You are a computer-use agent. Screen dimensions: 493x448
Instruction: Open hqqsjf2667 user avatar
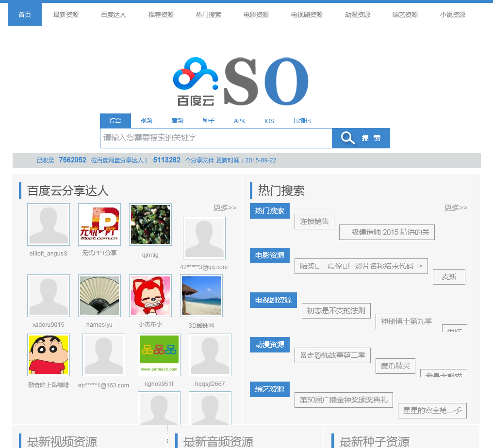pyautogui.click(x=210, y=355)
